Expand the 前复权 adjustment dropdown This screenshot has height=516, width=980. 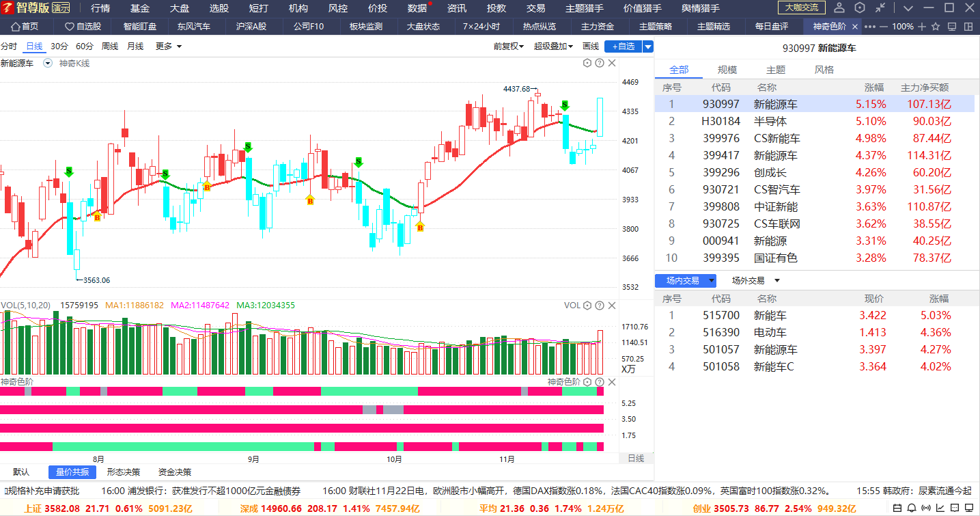click(509, 46)
